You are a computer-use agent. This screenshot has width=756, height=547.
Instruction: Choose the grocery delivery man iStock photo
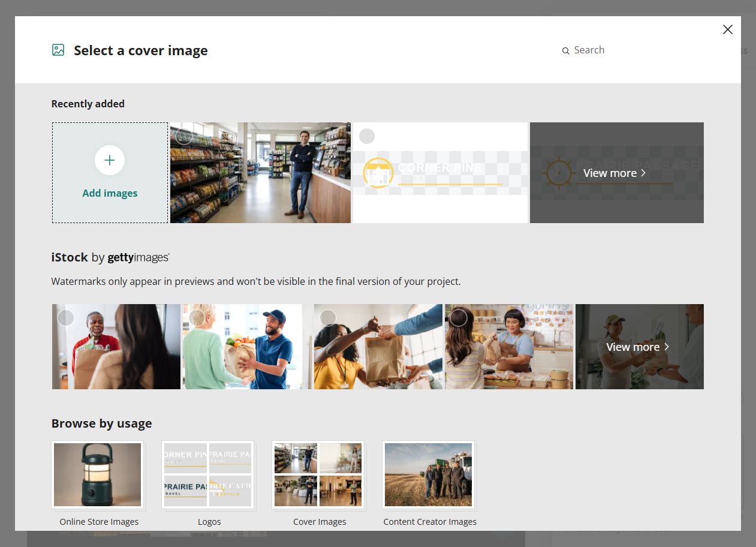tap(247, 347)
